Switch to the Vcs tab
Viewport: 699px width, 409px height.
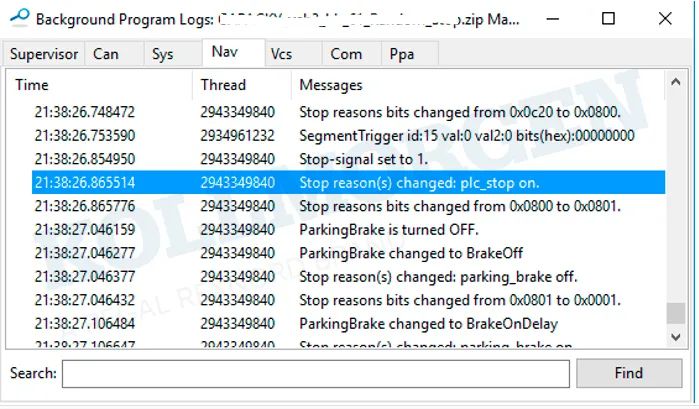(282, 55)
